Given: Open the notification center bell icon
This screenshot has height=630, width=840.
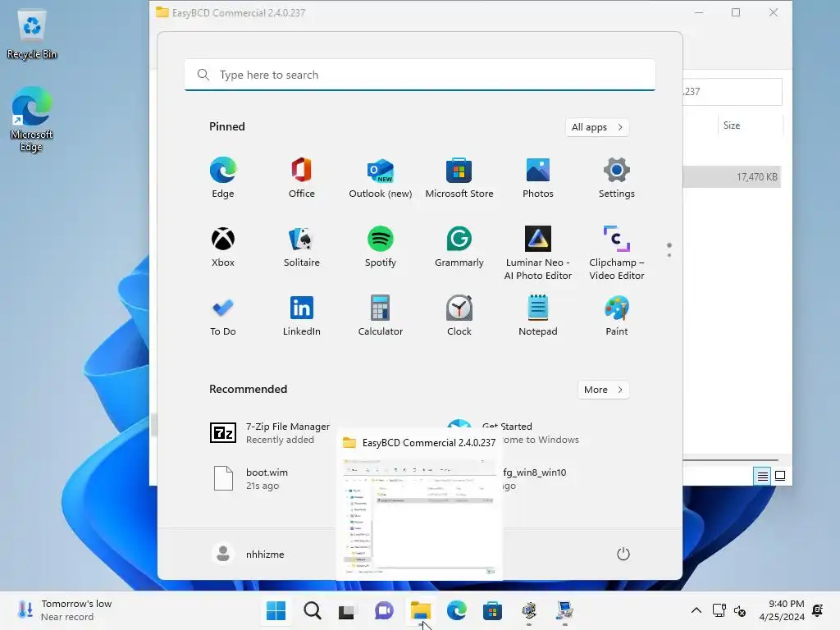Looking at the screenshot, I should (x=818, y=610).
